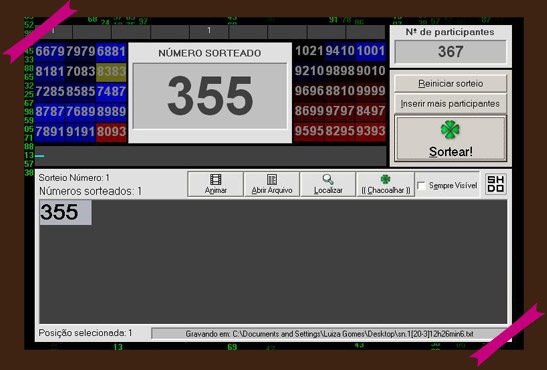Click the SHDO logo icon

(496, 184)
